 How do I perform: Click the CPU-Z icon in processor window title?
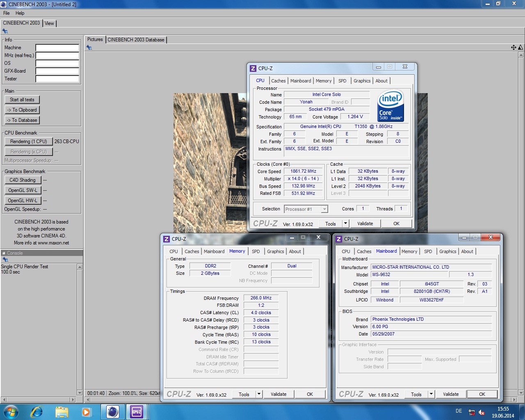pos(253,68)
